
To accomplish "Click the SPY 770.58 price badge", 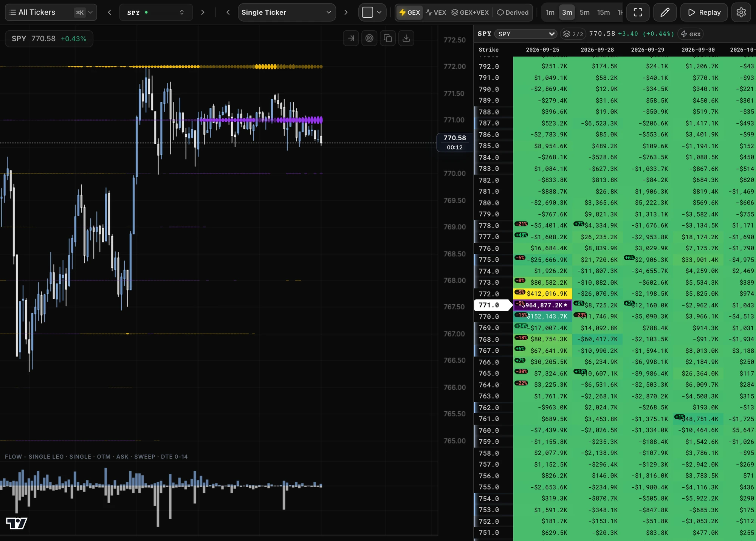I will coord(49,39).
